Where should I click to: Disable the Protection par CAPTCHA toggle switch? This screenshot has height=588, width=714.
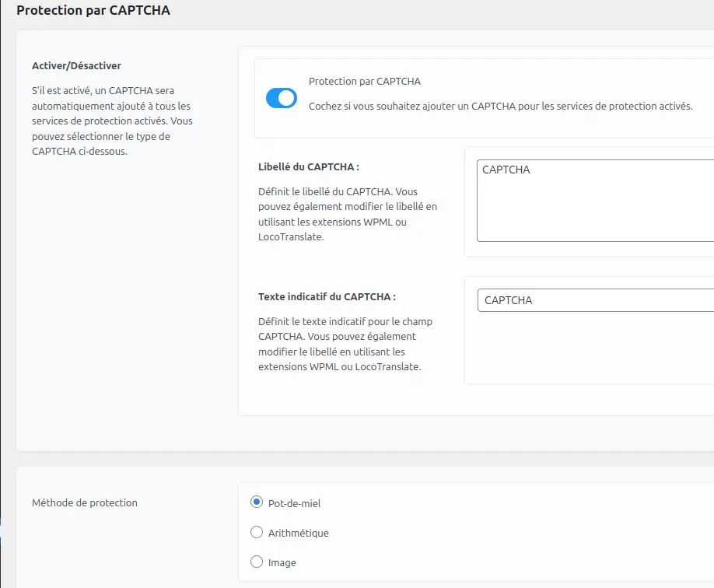[x=282, y=98]
